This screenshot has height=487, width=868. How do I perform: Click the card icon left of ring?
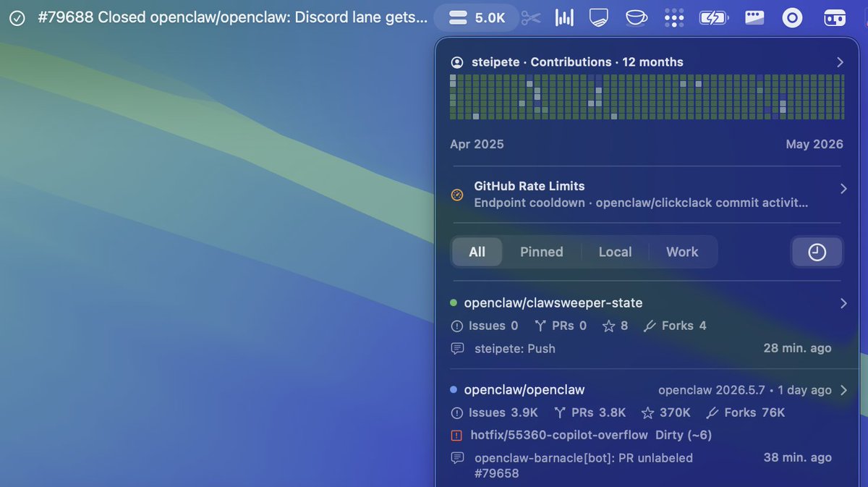click(x=754, y=18)
